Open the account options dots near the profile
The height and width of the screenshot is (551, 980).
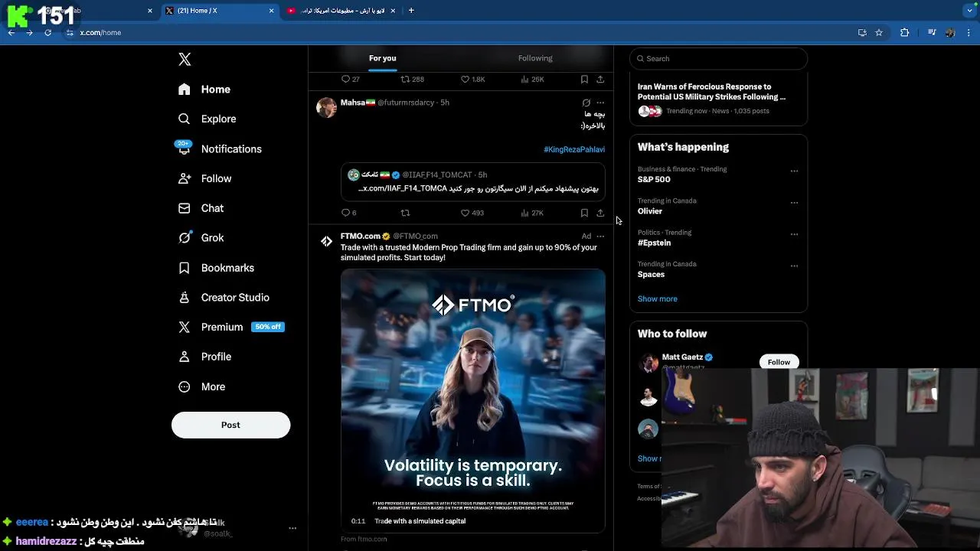point(292,528)
